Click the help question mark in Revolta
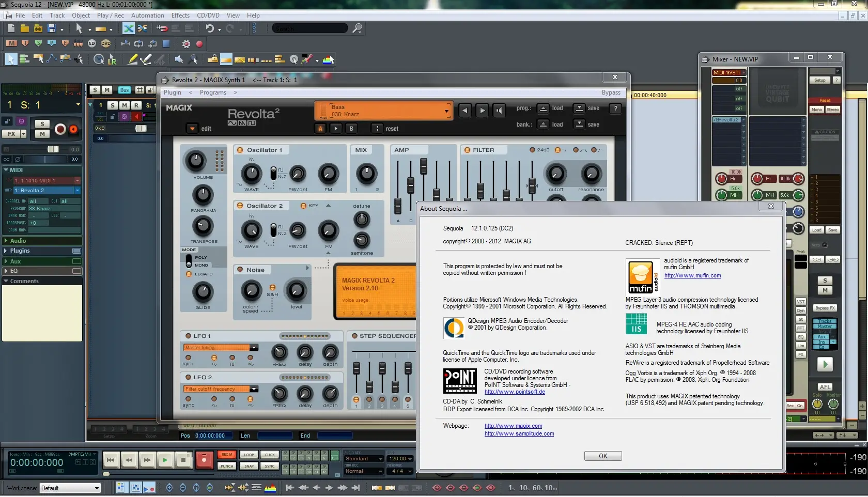 (x=615, y=108)
